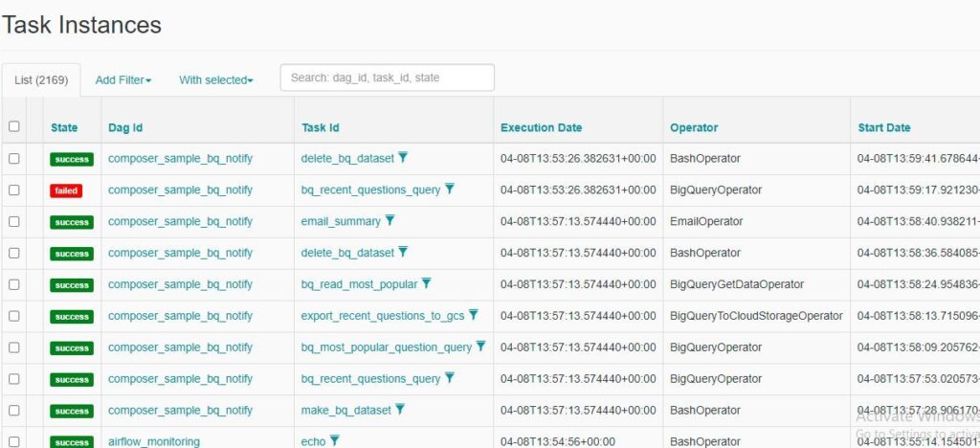This screenshot has height=448, width=980.
Task: Check the box for the failed task row
Action: coord(13,190)
